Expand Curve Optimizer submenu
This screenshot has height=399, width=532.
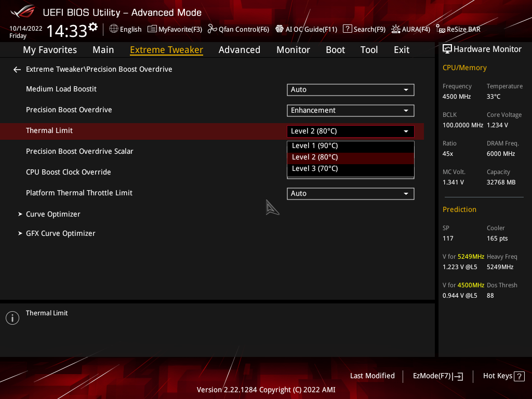coord(53,214)
